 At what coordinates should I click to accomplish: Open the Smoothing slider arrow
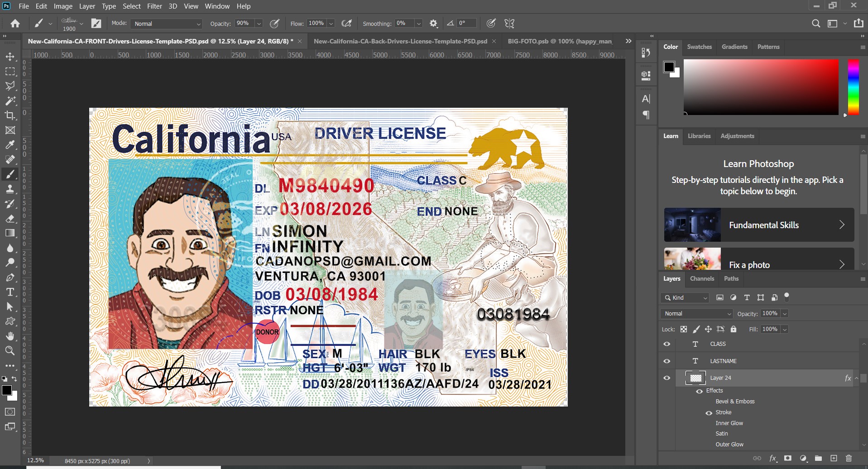pyautogui.click(x=419, y=24)
